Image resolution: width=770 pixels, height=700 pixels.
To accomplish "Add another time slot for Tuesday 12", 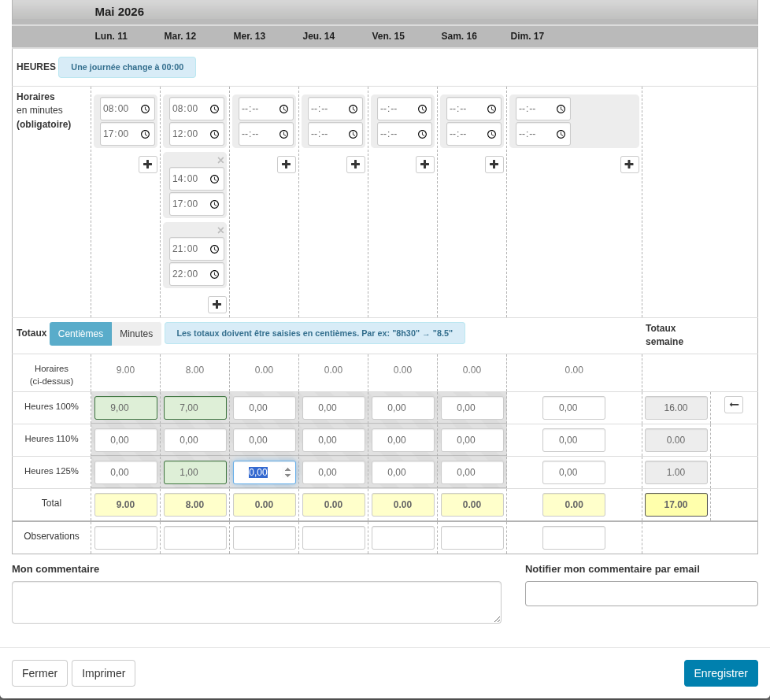I will pyautogui.click(x=217, y=304).
